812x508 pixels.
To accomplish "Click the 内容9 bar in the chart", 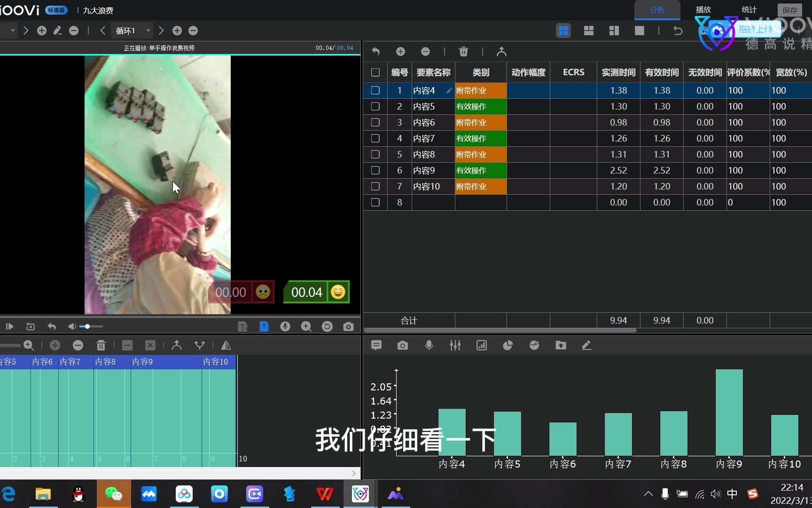I will pyautogui.click(x=729, y=413).
